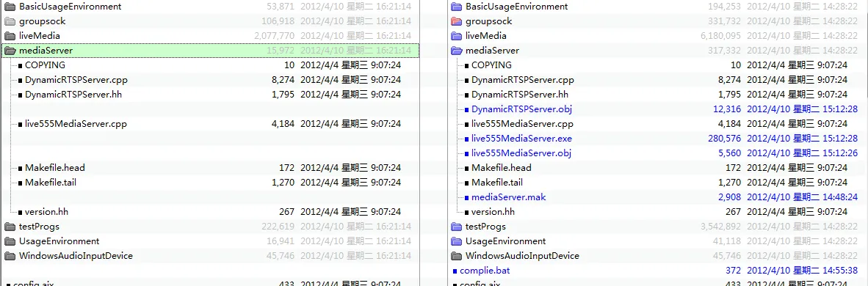The image size is (868, 286).
Task: Click the size value 5,560
Action: click(730, 153)
